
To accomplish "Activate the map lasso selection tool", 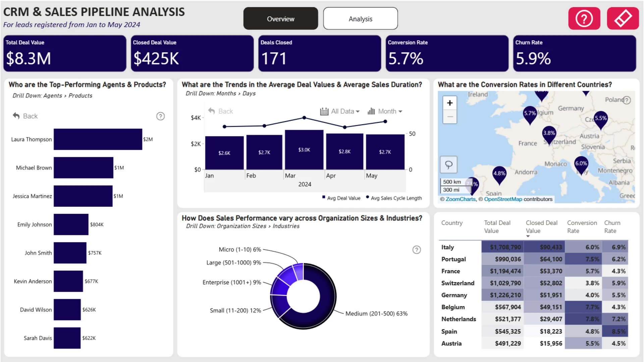I will click(449, 165).
